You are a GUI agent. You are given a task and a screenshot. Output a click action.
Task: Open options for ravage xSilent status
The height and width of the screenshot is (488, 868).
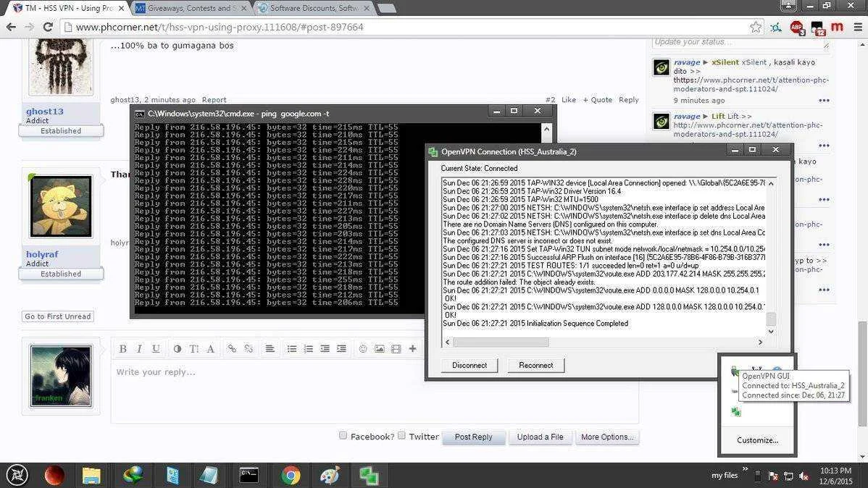click(x=825, y=101)
